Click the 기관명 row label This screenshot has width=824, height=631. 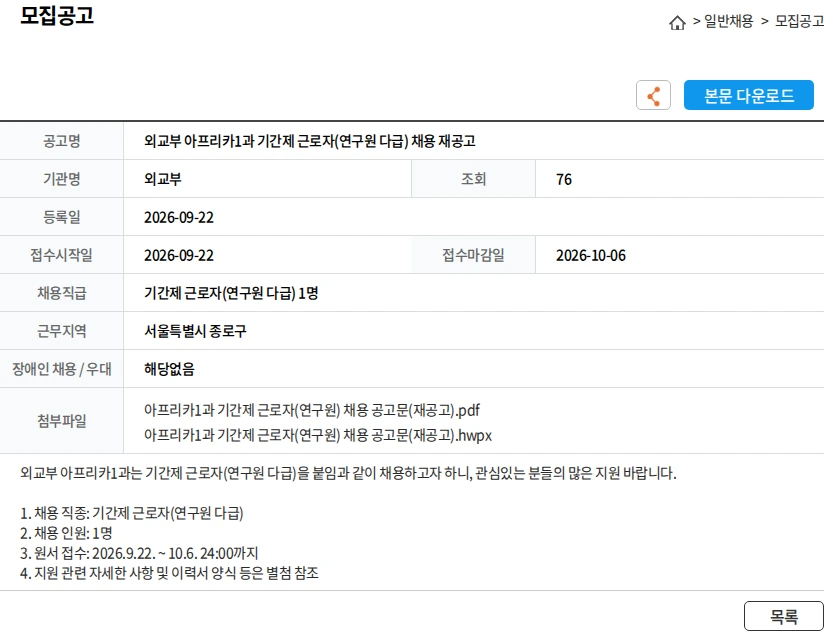pyautogui.click(x=61, y=179)
